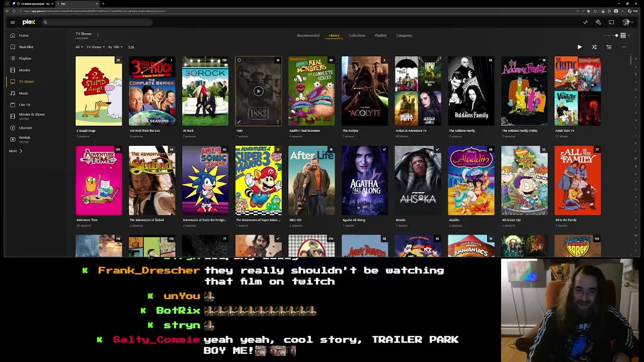Expand the TV Shows type dropdown
Screen dimensions: 644x362
[95, 47]
